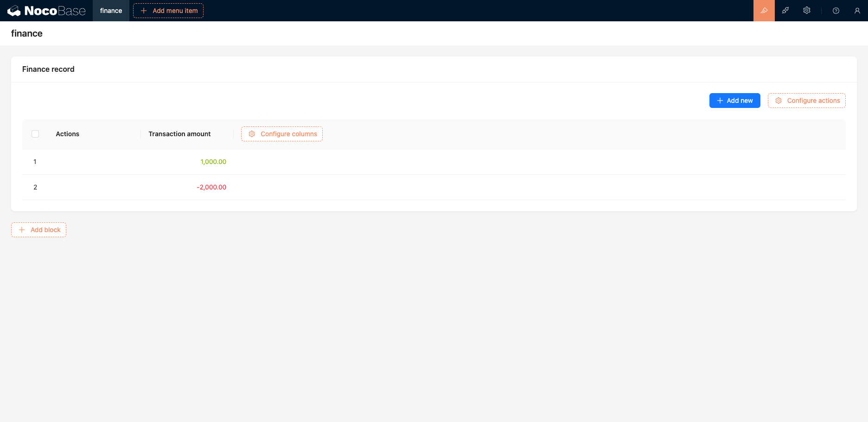Toggle the select-all checkbox in the table header
This screenshot has width=868, height=422.
[35, 133]
